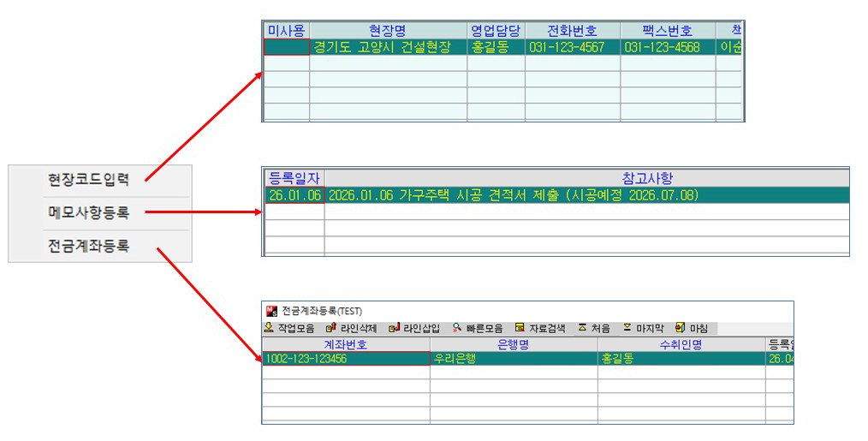The image size is (868, 441).
Task: Click the 계좌번호 column header
Action: (346, 344)
